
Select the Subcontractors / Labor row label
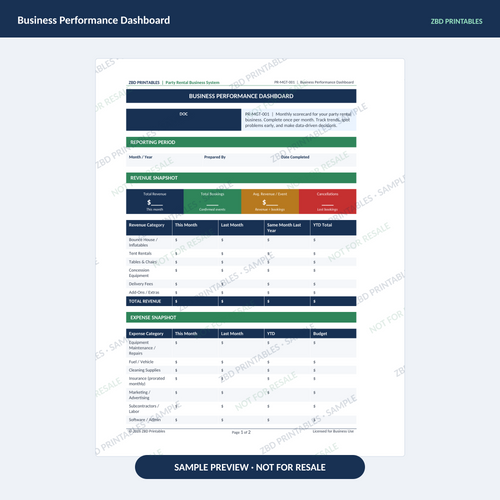[x=144, y=409]
